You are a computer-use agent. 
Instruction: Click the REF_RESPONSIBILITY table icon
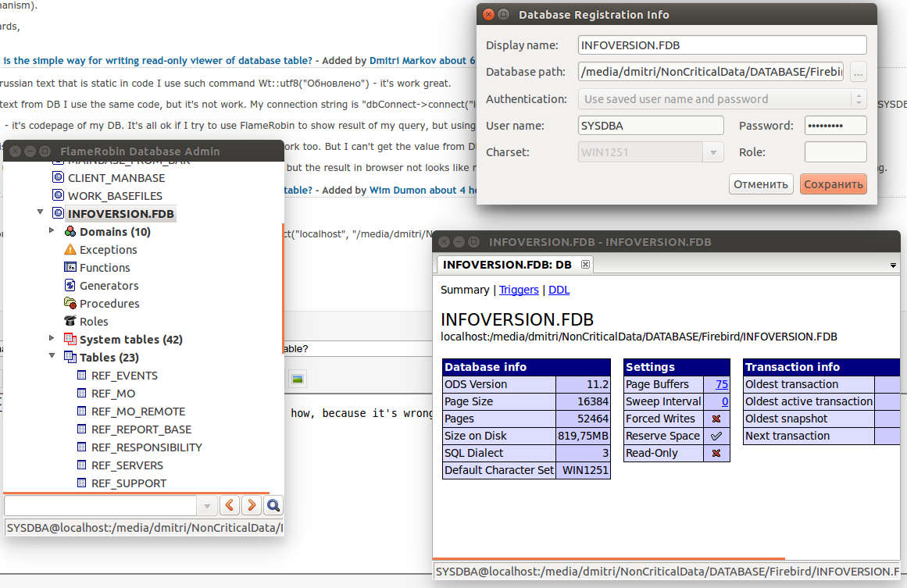click(81, 447)
